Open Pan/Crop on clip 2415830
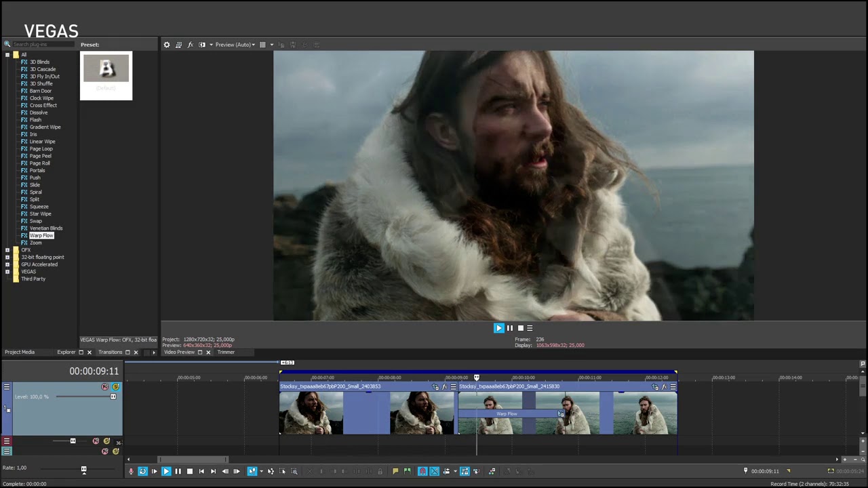 coord(655,387)
